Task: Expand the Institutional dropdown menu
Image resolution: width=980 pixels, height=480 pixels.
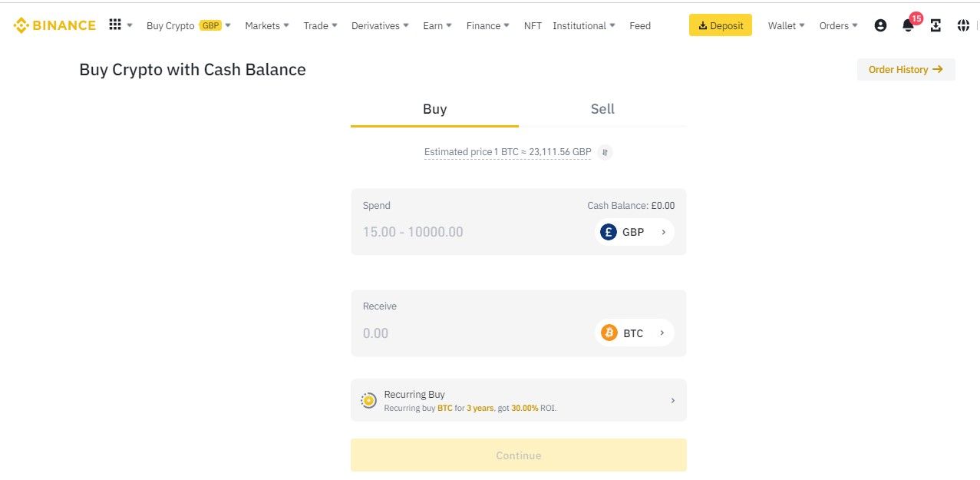Action: 584,25
